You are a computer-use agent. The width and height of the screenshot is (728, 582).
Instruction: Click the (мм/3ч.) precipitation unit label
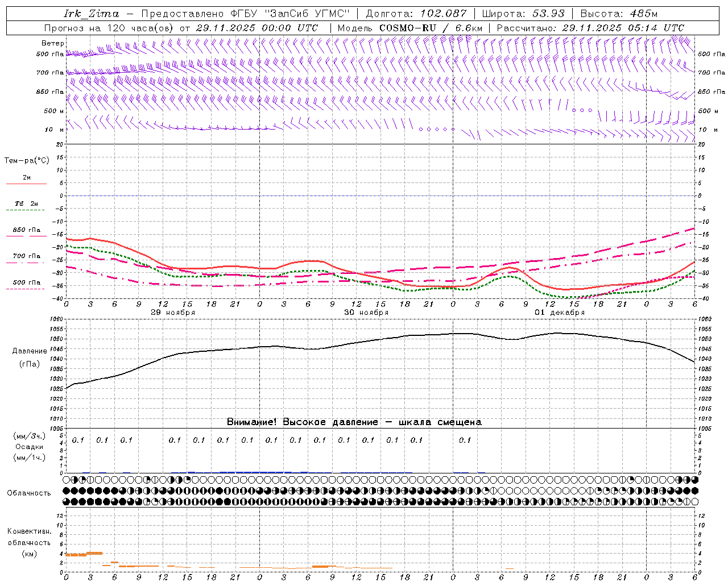coord(30,436)
